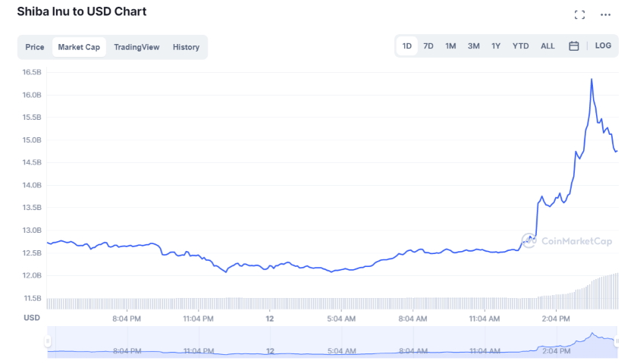637x364 pixels.
Task: Toggle the LOG scale option
Action: pyautogui.click(x=603, y=45)
